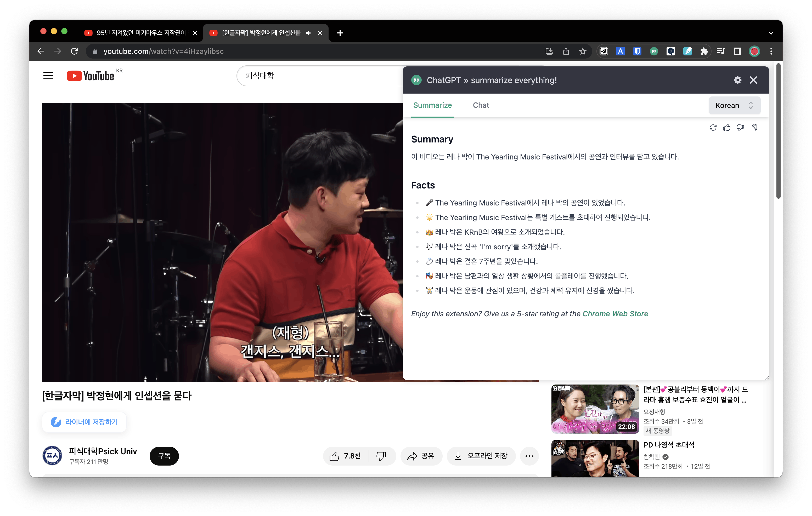Open the Bitwarden shield extension

coord(637,51)
